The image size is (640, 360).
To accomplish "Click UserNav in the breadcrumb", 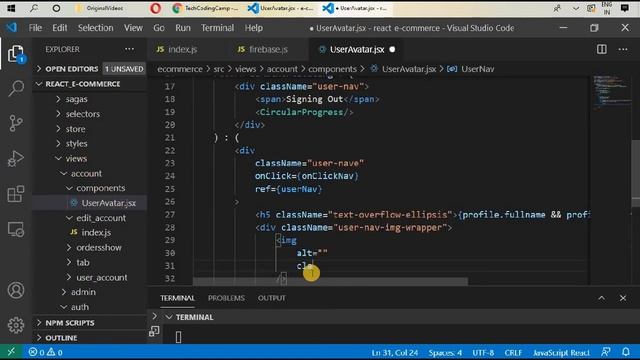I will [478, 69].
